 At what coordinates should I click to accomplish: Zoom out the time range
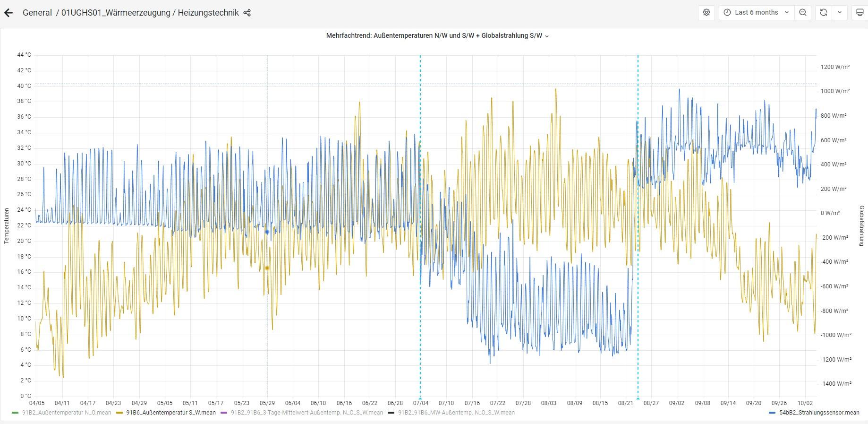[803, 12]
